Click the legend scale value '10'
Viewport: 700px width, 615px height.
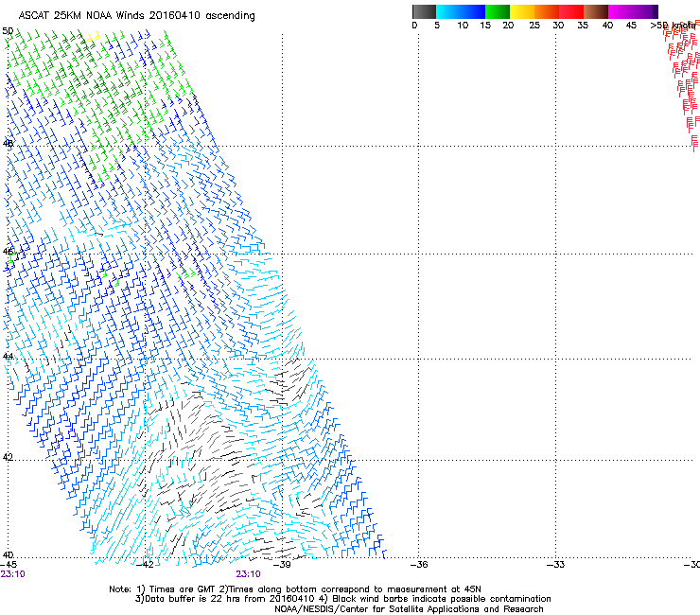463,26
